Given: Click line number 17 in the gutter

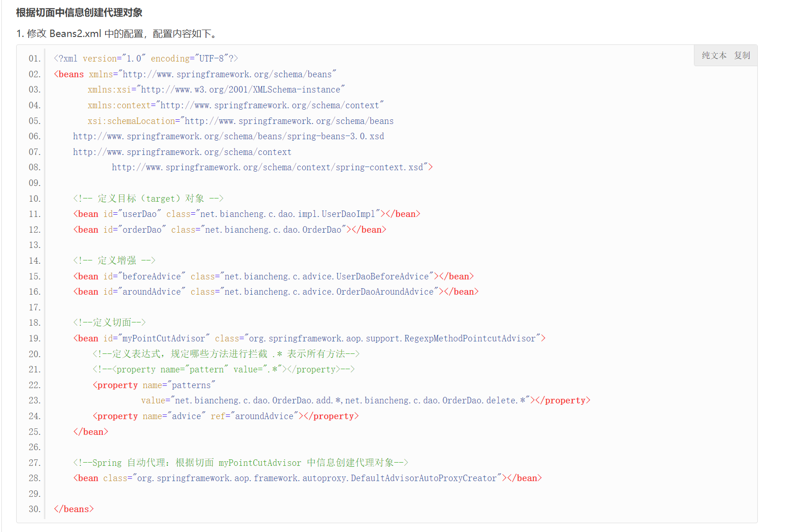Looking at the screenshot, I should (34, 307).
